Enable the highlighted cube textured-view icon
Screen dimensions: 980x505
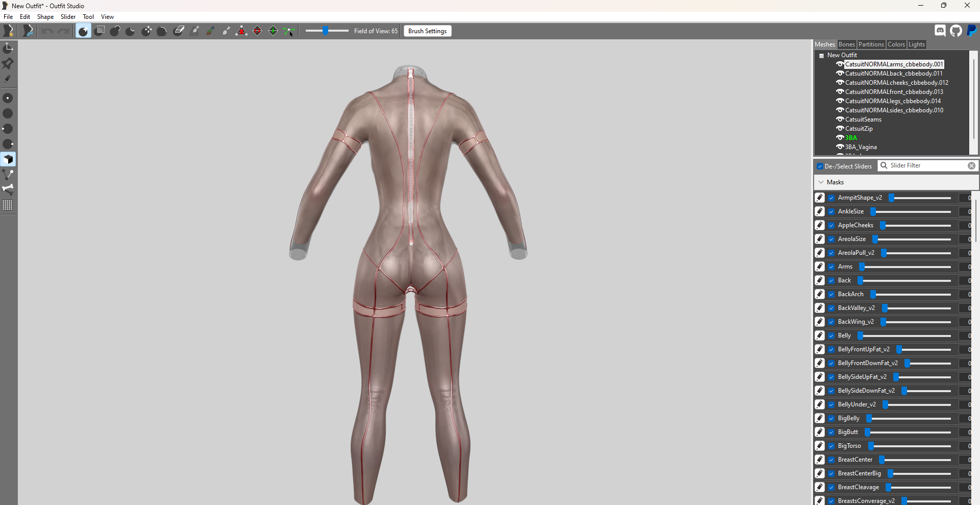pyautogui.click(x=8, y=159)
